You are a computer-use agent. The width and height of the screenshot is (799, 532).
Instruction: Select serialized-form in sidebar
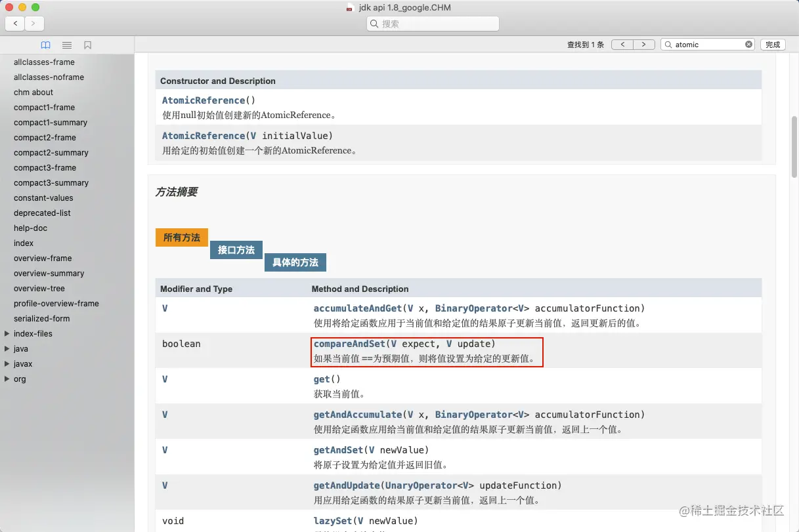pos(41,319)
